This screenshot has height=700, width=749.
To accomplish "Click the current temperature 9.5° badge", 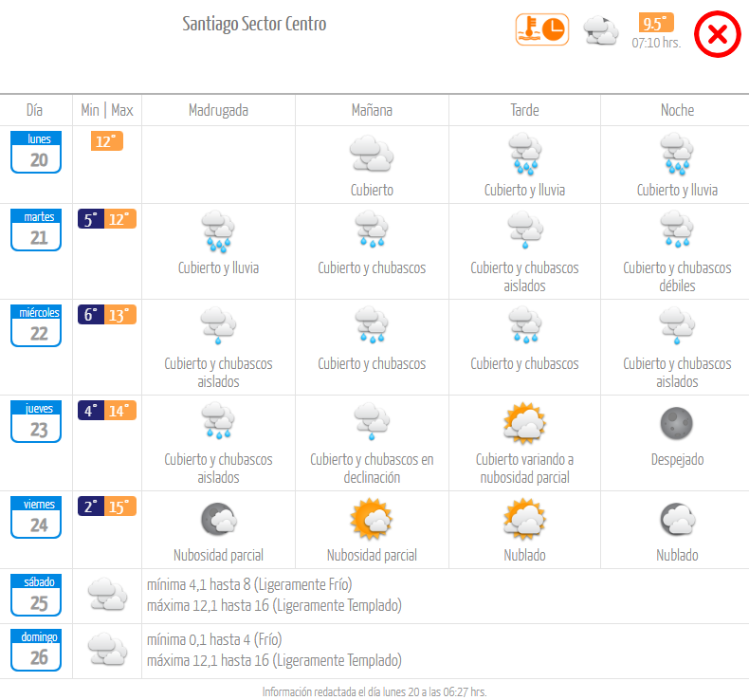I will tap(656, 24).
